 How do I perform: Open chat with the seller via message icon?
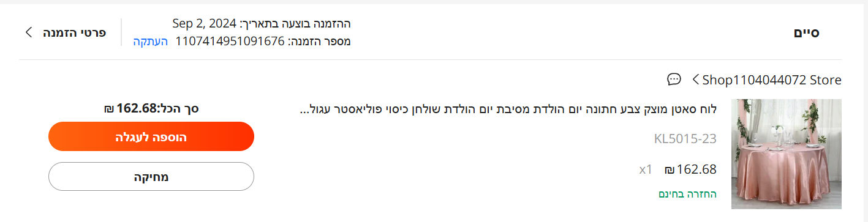click(x=674, y=79)
